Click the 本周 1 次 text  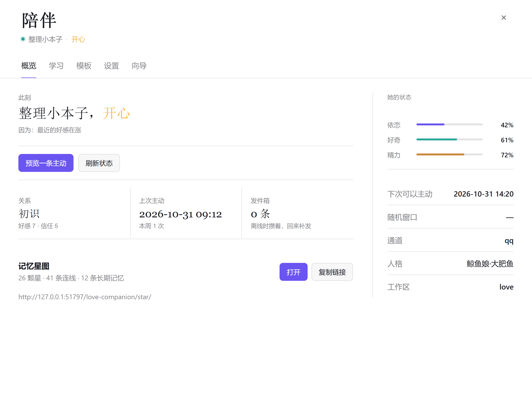pos(152,226)
